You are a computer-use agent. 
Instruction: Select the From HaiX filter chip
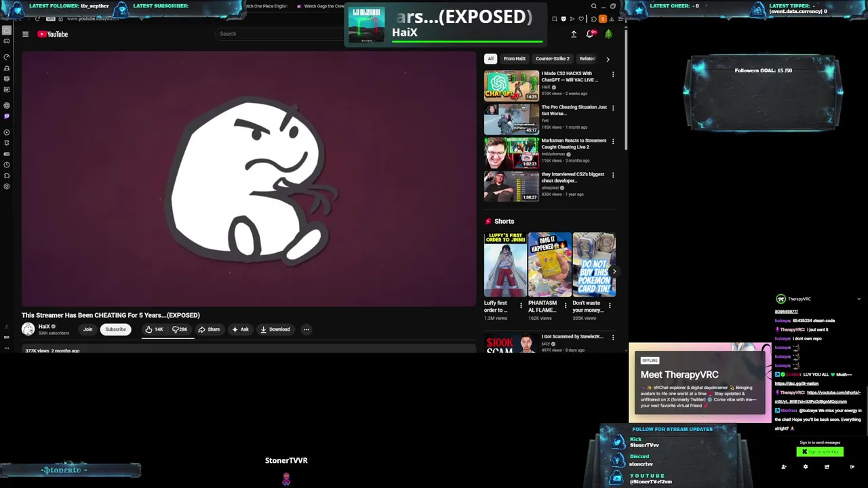coord(515,59)
